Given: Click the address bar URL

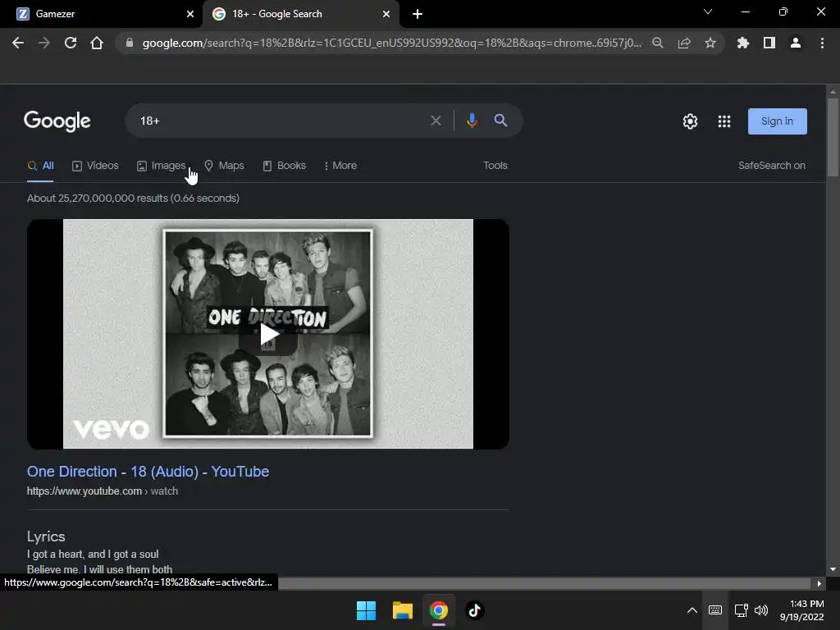Looking at the screenshot, I should (x=391, y=43).
